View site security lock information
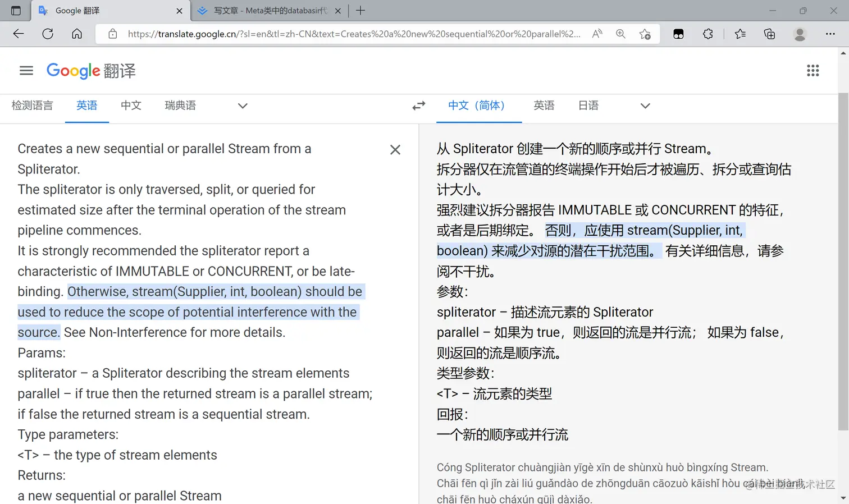 (x=113, y=34)
